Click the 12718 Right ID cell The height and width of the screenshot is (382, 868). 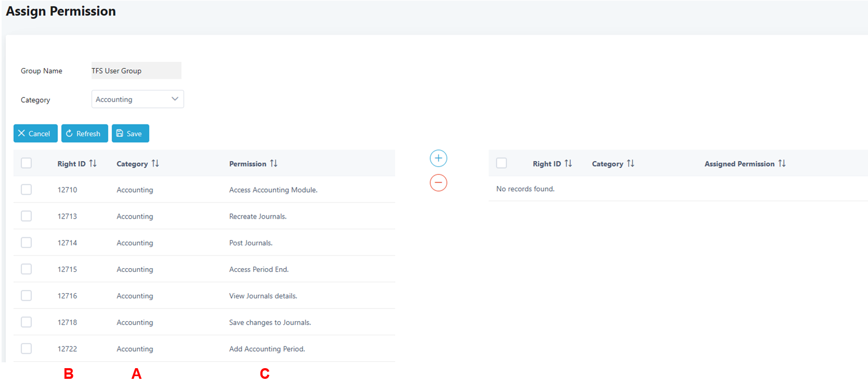pyautogui.click(x=67, y=323)
